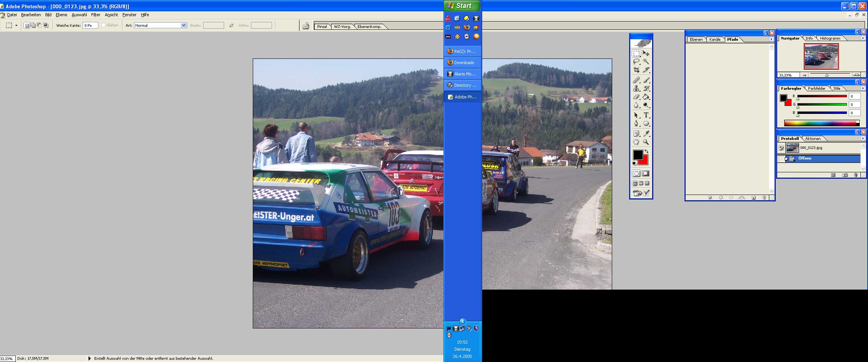Select the Pen tool
The image size is (868, 362).
636,124
